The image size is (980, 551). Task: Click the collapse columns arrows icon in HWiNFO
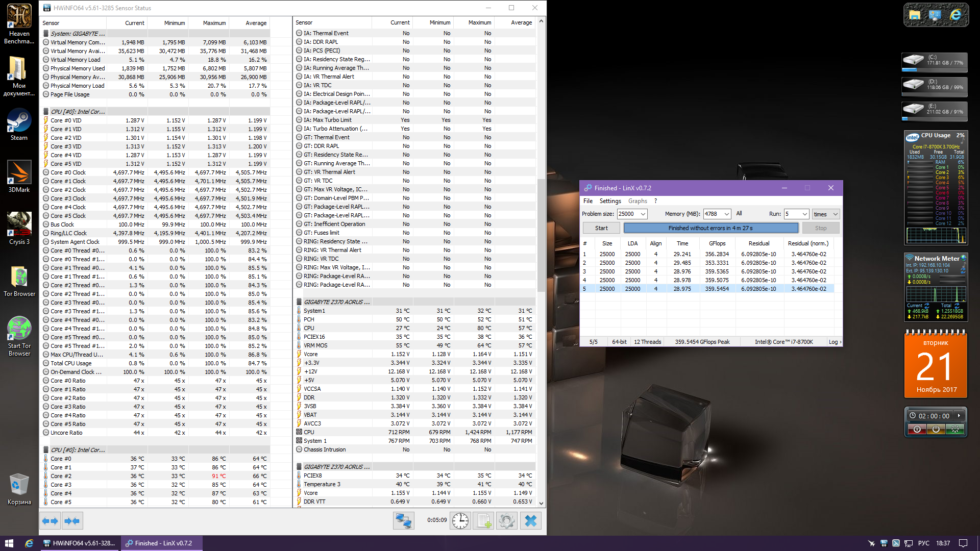[72, 521]
